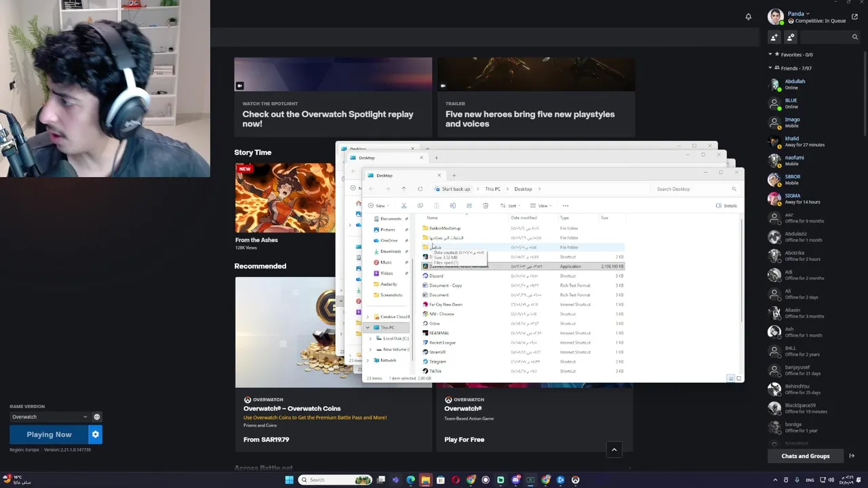Expand Creative Cloud Files tree node
This screenshot has height=488, width=868.
point(368,317)
